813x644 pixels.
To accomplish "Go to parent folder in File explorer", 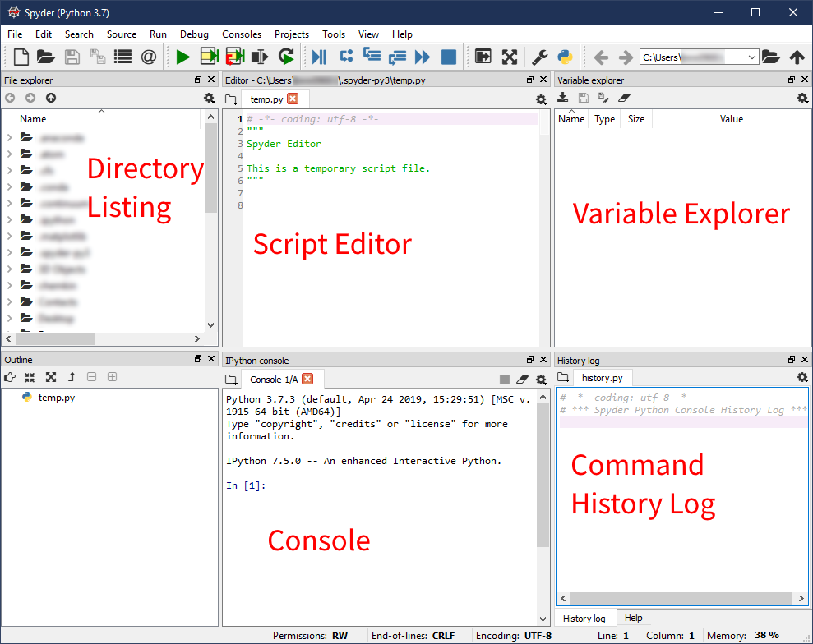I will click(50, 98).
